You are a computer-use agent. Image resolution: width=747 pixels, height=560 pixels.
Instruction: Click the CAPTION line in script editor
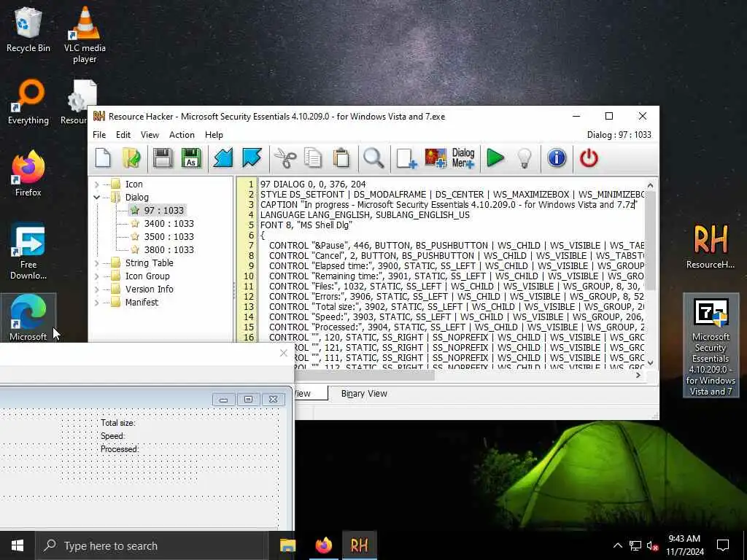point(449,205)
